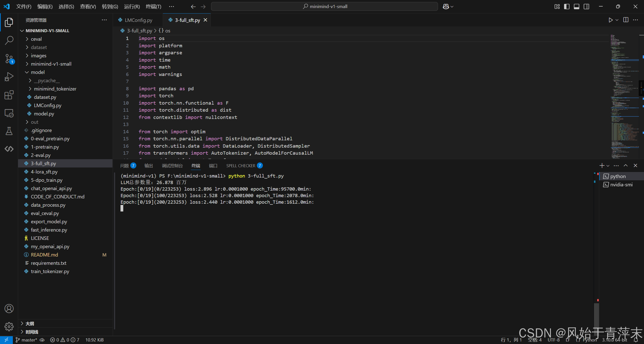Open the 文件(F) menu
This screenshot has width=644, height=344.
click(x=24, y=7)
